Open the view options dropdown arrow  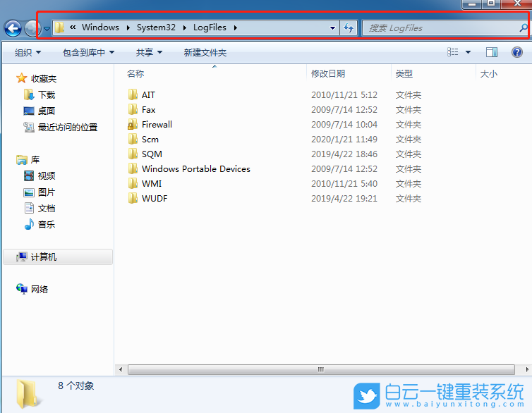point(468,52)
